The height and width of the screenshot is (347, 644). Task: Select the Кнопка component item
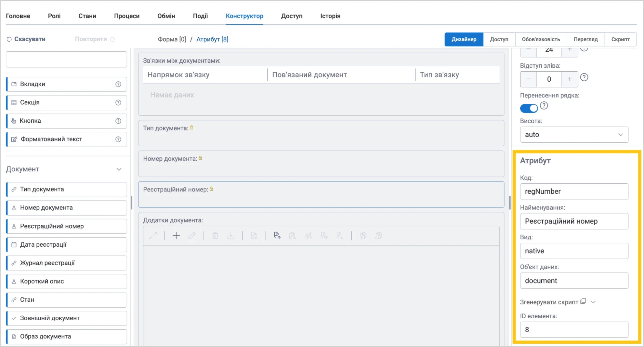click(x=66, y=121)
